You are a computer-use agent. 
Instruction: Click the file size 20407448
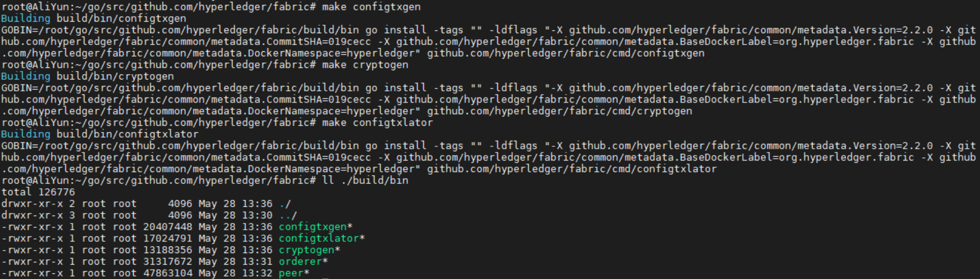pos(167,227)
